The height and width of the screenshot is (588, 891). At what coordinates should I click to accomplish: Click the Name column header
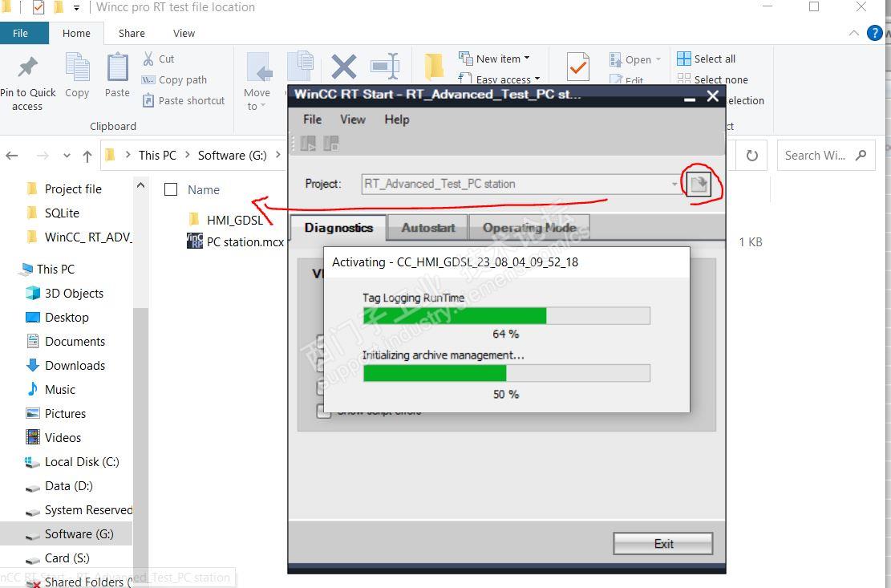coord(204,190)
